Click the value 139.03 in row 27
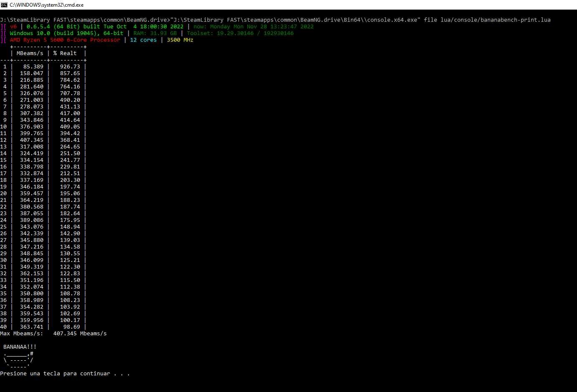Screen dimensions: 577x392 point(70,240)
